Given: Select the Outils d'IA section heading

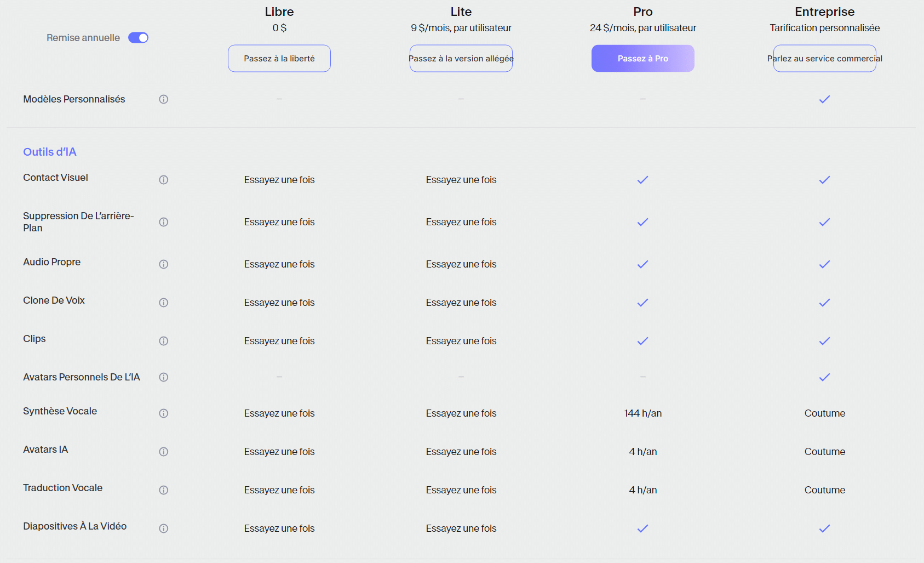Looking at the screenshot, I should click(50, 152).
